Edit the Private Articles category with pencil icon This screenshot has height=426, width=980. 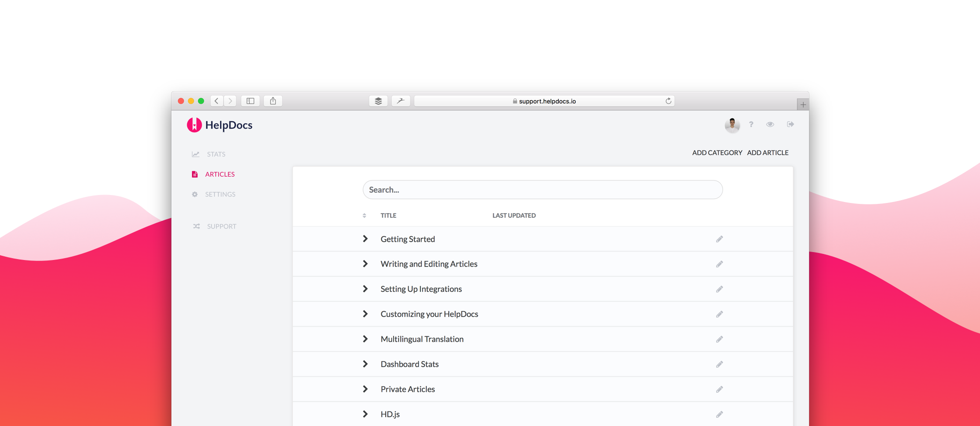719,389
